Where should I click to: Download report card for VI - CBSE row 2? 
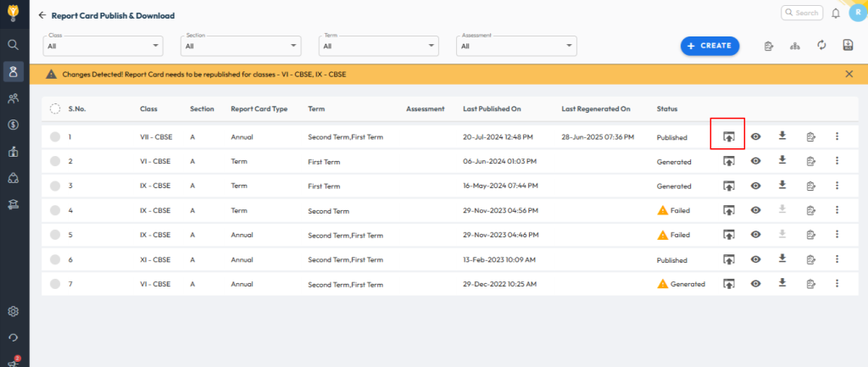pyautogui.click(x=782, y=161)
